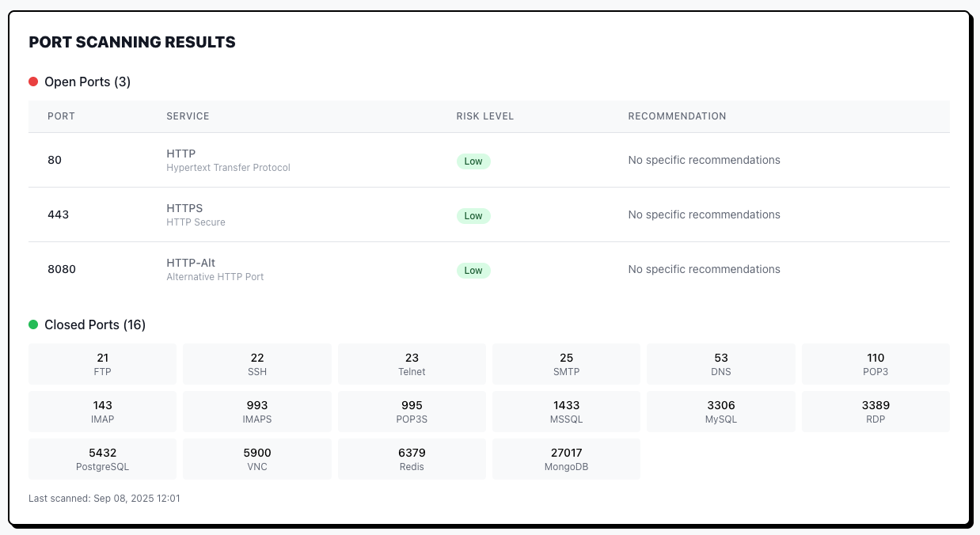Click the Low risk badge for port 8080
The width and height of the screenshot is (980, 535).
coord(473,271)
